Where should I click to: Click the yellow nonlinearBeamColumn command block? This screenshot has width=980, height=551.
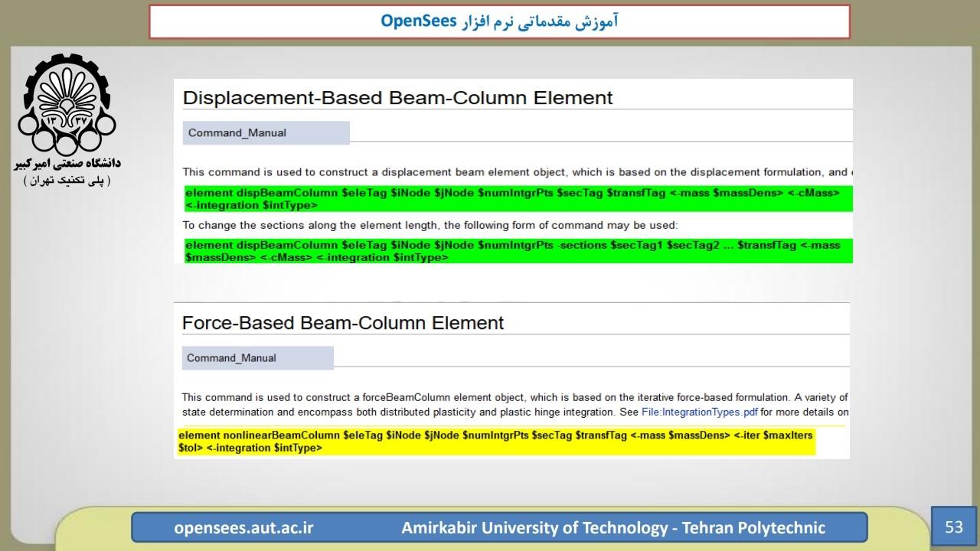click(496, 442)
